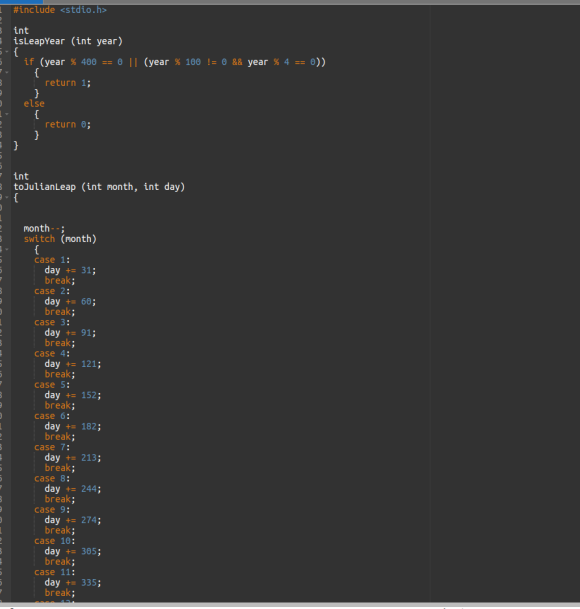Click the 'switch (month)' line

pos(60,239)
